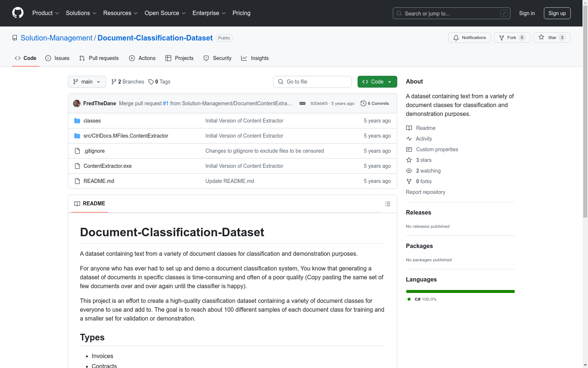
Task: Open the classes folder
Action: coord(92,121)
